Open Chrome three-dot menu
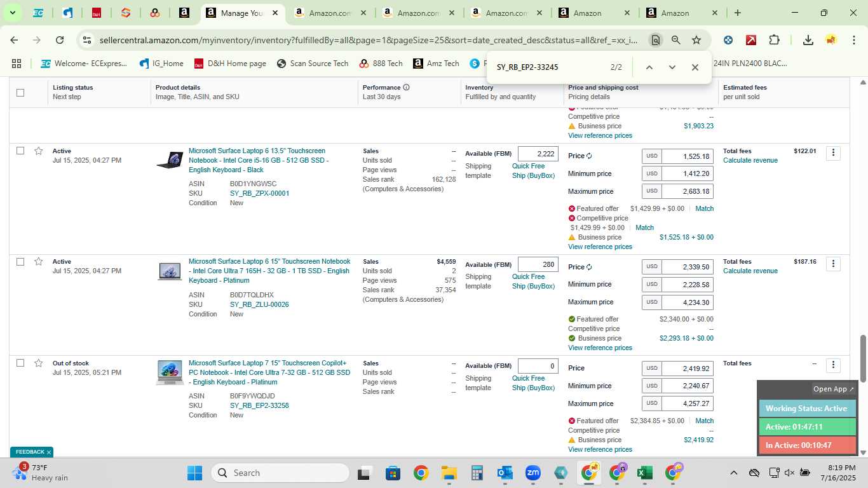 point(854,40)
